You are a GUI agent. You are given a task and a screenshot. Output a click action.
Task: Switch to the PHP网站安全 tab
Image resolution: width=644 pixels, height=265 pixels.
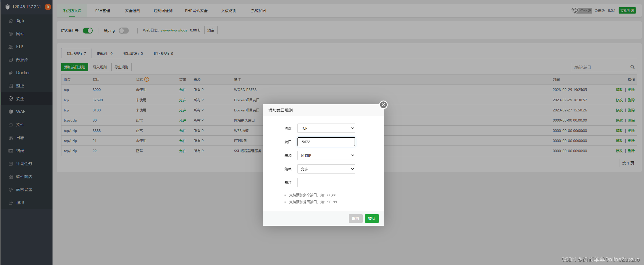click(x=196, y=11)
